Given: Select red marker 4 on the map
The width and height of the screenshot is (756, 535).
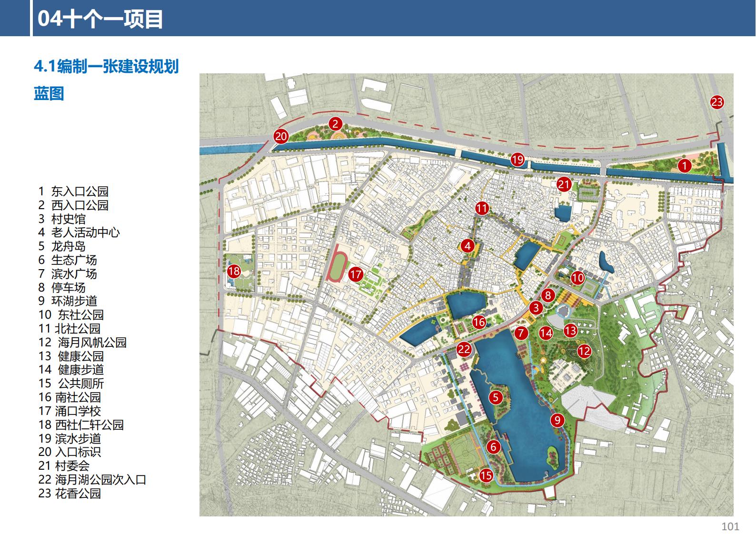Looking at the screenshot, I should 468,246.
